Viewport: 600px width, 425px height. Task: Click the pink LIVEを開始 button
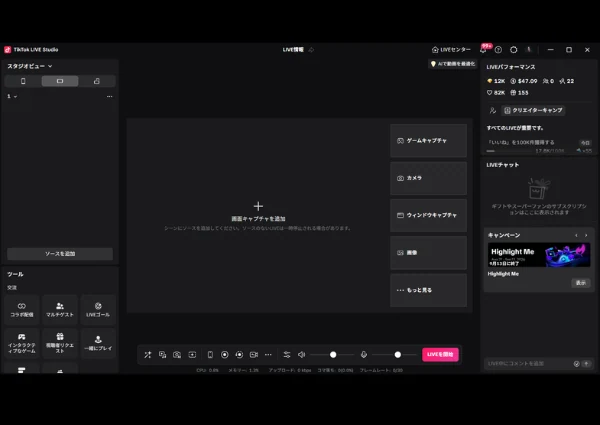pos(440,354)
